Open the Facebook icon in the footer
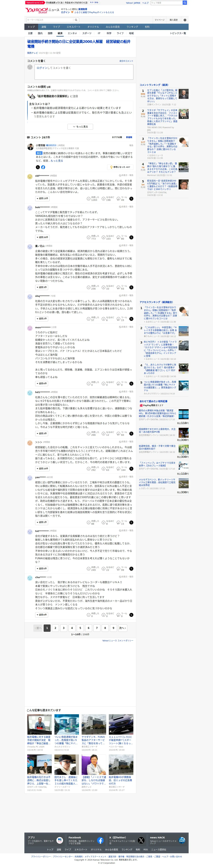Viewport: 213px width, 868px height. [x=100, y=840]
